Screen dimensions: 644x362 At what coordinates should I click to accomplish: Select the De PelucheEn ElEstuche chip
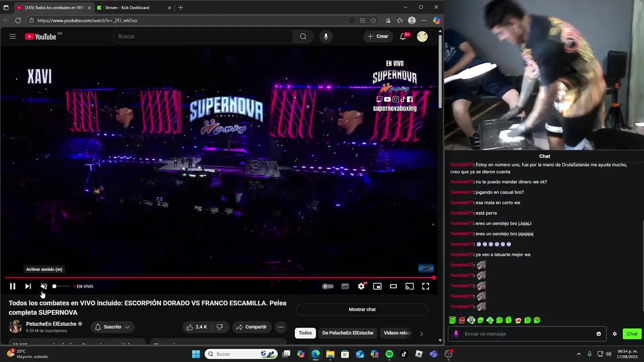coord(348,333)
